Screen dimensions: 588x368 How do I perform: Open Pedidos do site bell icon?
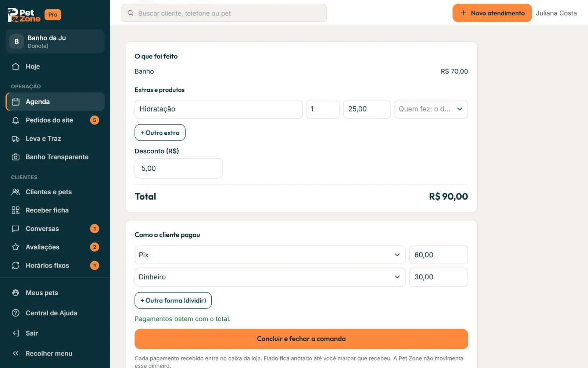click(15, 120)
